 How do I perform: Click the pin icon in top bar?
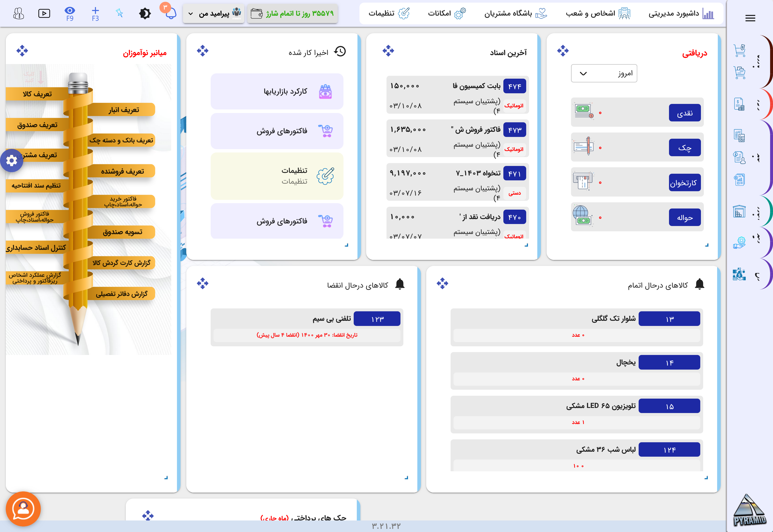(120, 13)
